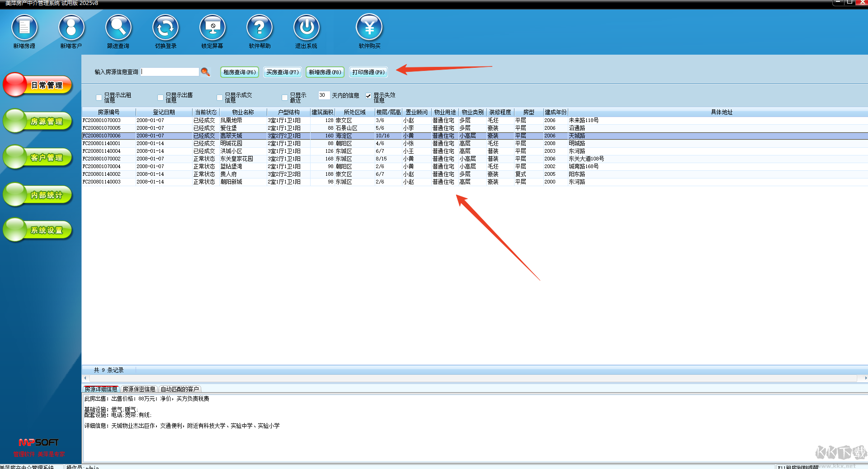The height and width of the screenshot is (469, 868).
Task: Click the 输入房源信息查询 text field
Action: coord(170,72)
